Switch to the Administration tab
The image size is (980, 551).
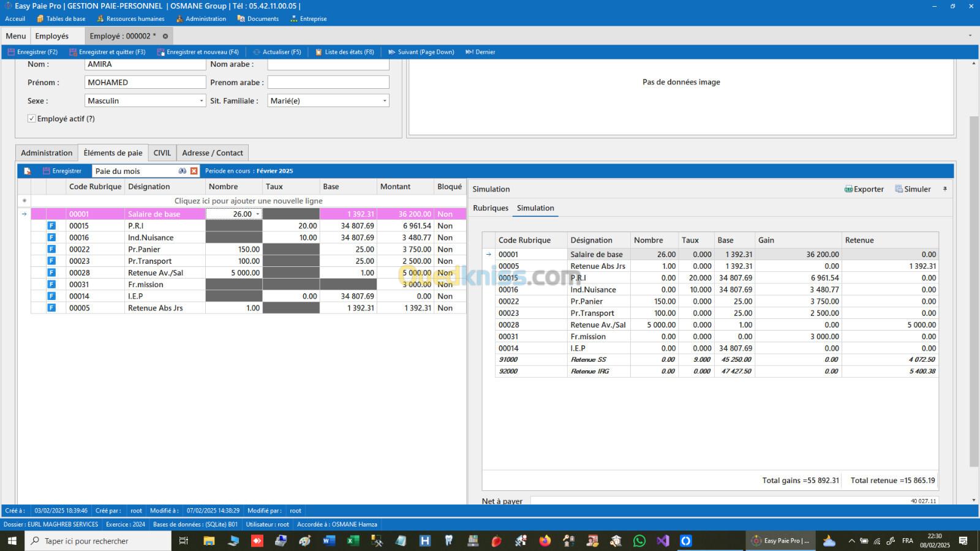pos(47,153)
